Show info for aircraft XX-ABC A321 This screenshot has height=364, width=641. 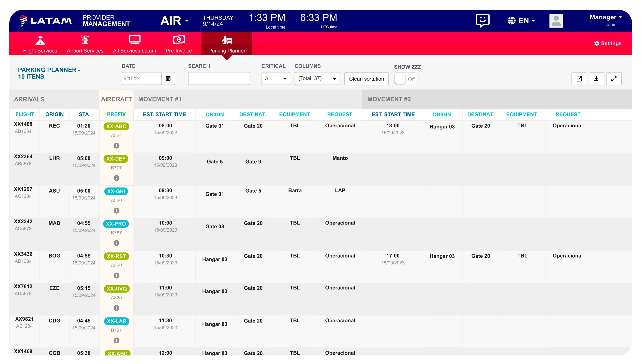[116, 146]
